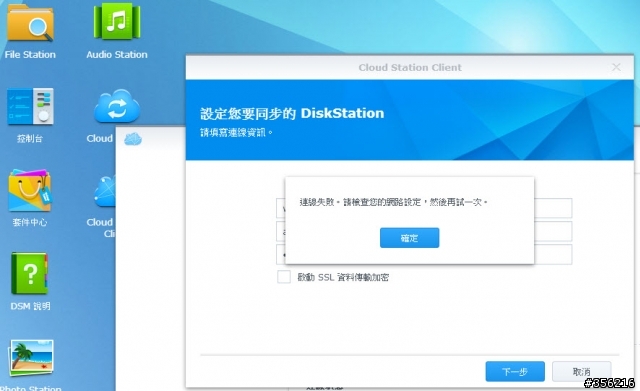
Task: Close the Cloud Station Client dialog
Action: (x=616, y=67)
